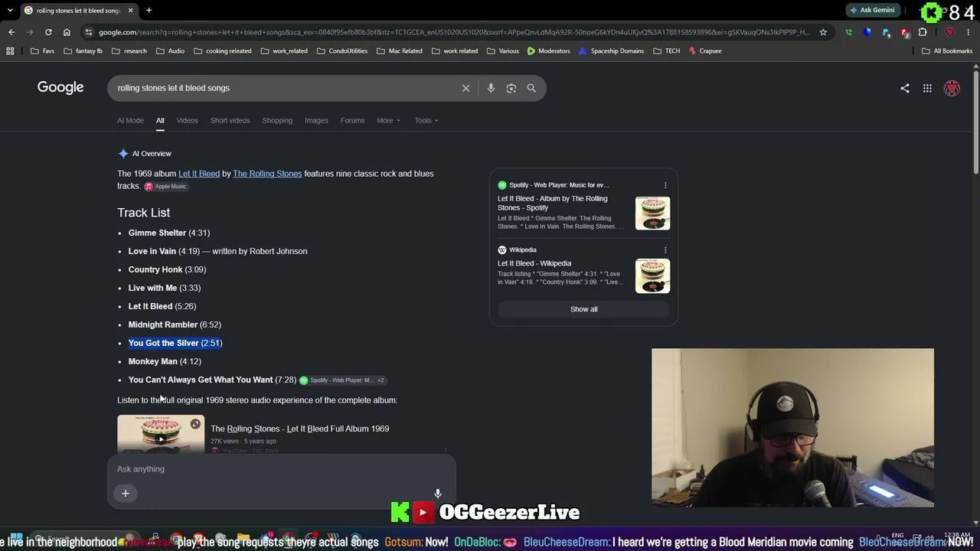The image size is (980, 551).
Task: Open the Google apps grid
Action: 927,88
